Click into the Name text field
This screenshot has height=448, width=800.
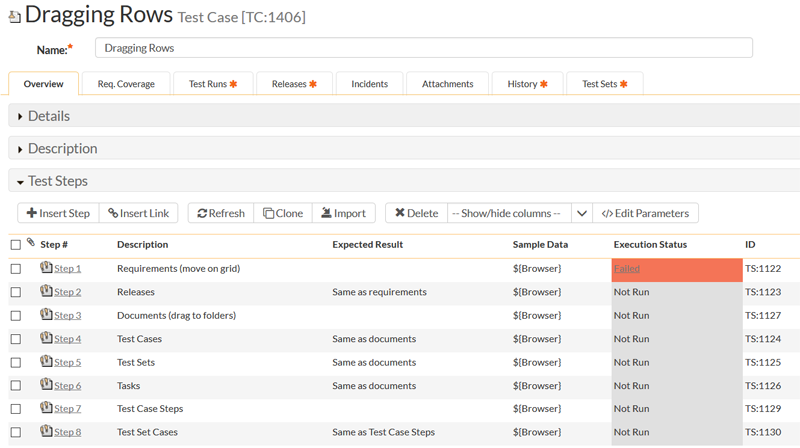(x=423, y=48)
